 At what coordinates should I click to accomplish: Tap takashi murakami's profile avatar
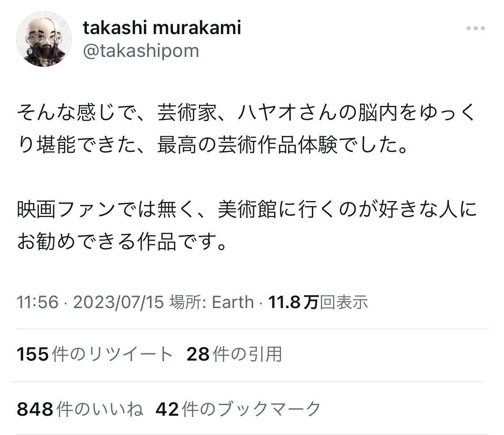[x=44, y=39]
